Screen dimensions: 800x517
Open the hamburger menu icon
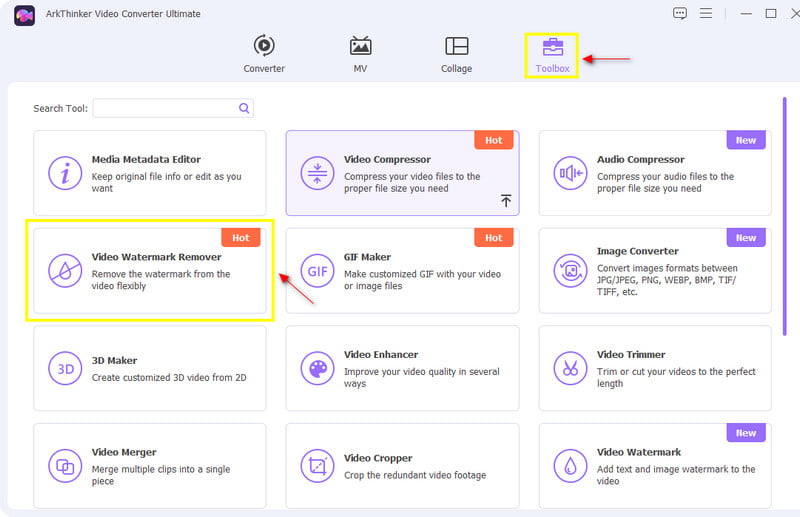click(x=706, y=13)
